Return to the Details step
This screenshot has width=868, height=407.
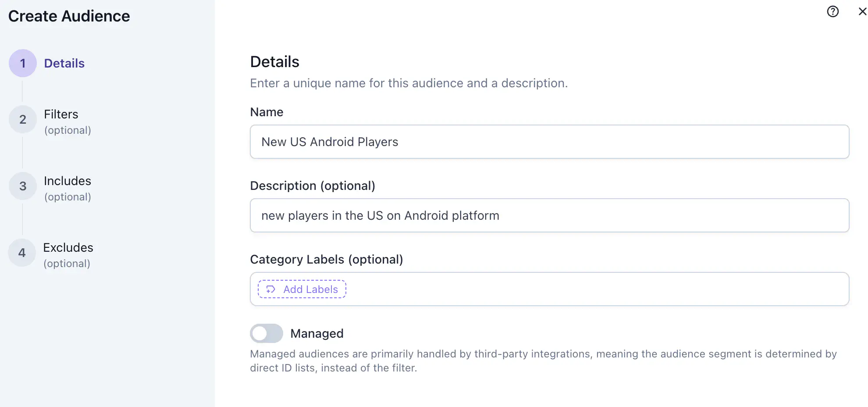click(x=64, y=63)
